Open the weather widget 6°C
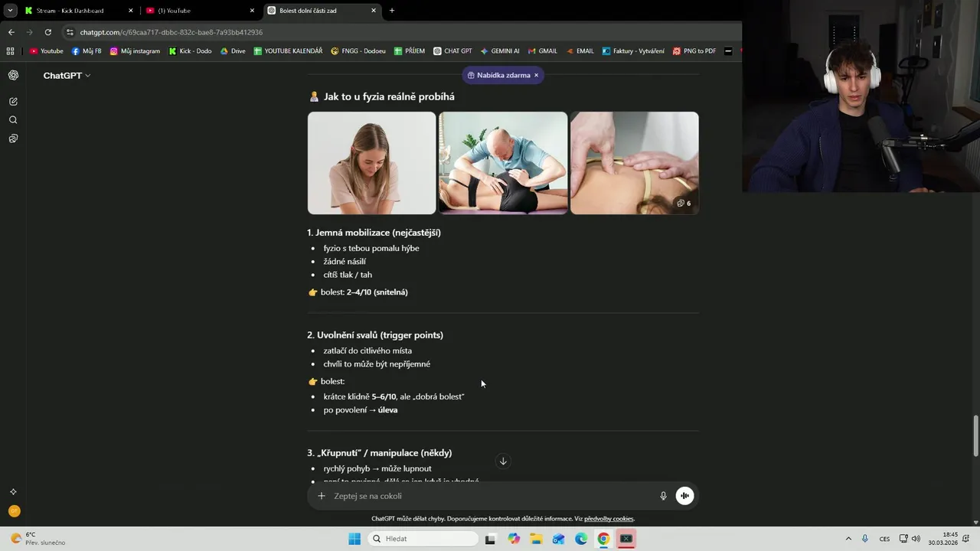Viewport: 980px width, 551px height. pyautogui.click(x=38, y=539)
